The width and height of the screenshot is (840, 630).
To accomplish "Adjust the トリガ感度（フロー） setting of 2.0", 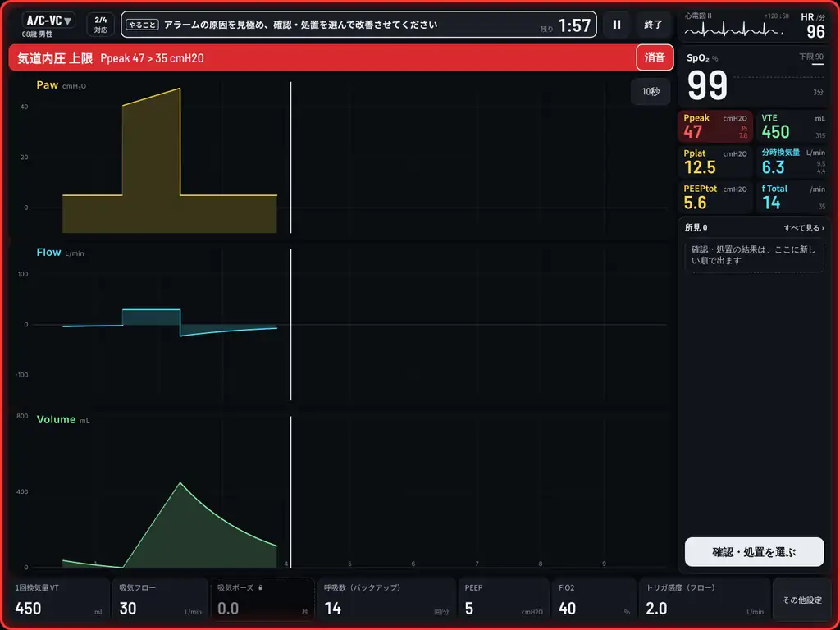I will point(705,600).
